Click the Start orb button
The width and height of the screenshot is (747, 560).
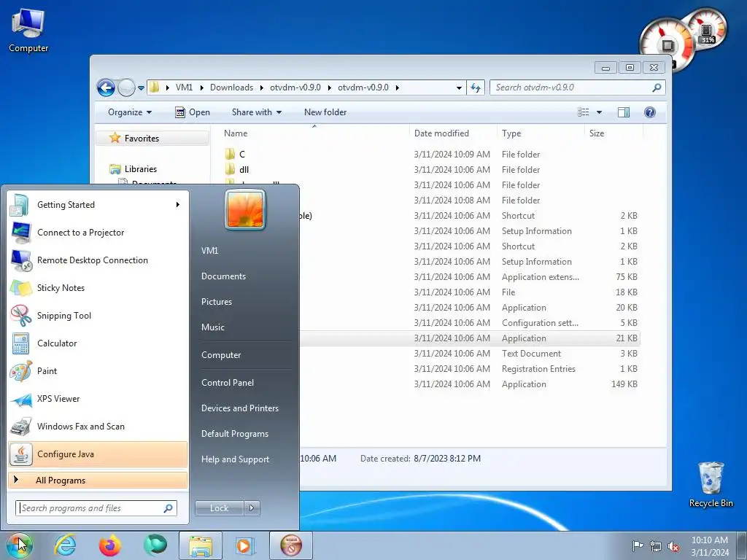(19, 545)
